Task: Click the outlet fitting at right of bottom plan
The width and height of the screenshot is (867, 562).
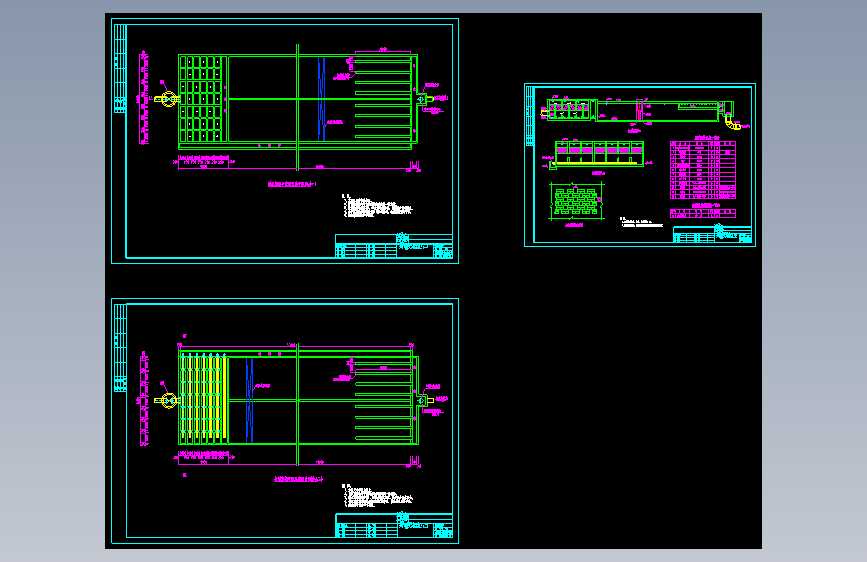Action: click(425, 400)
